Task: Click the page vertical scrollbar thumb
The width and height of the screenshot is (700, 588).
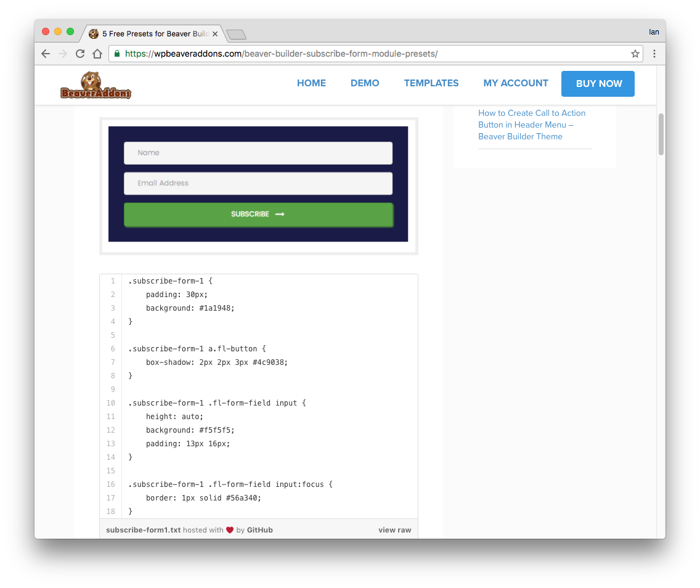Action: point(661,134)
